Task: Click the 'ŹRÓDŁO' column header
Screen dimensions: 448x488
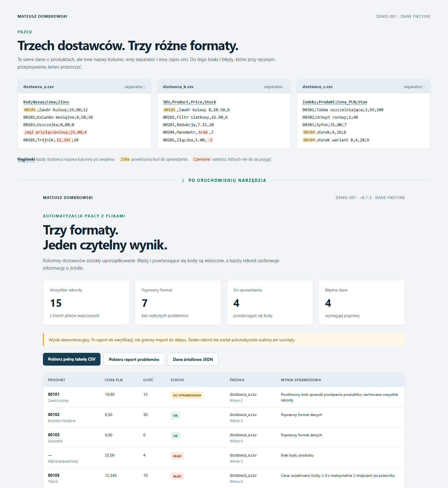Action: (237, 380)
